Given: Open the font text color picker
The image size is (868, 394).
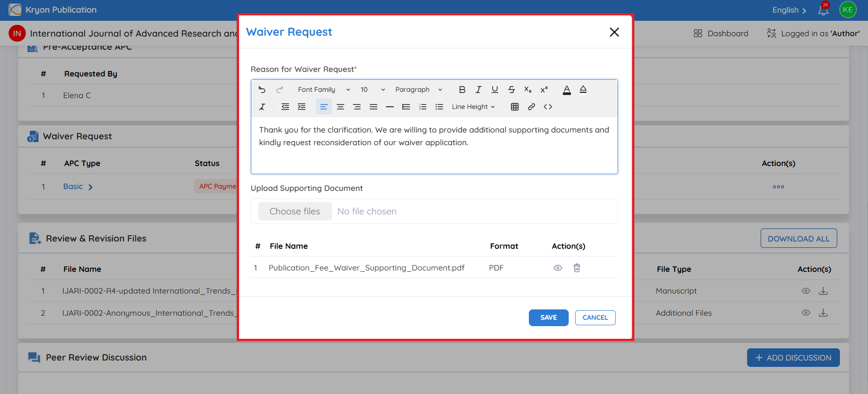Looking at the screenshot, I should click(x=566, y=90).
